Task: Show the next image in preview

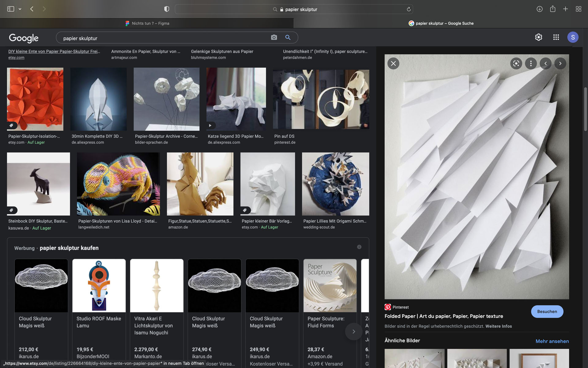Action: (560, 63)
